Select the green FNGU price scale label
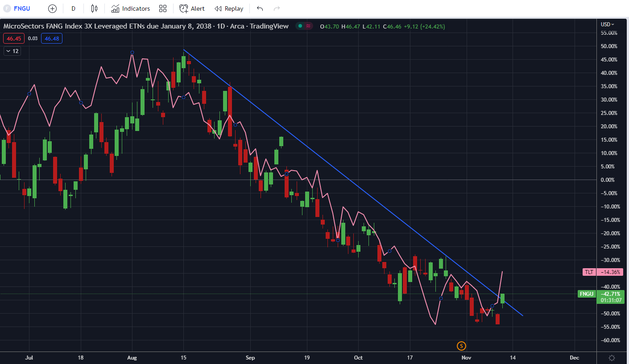 587,294
